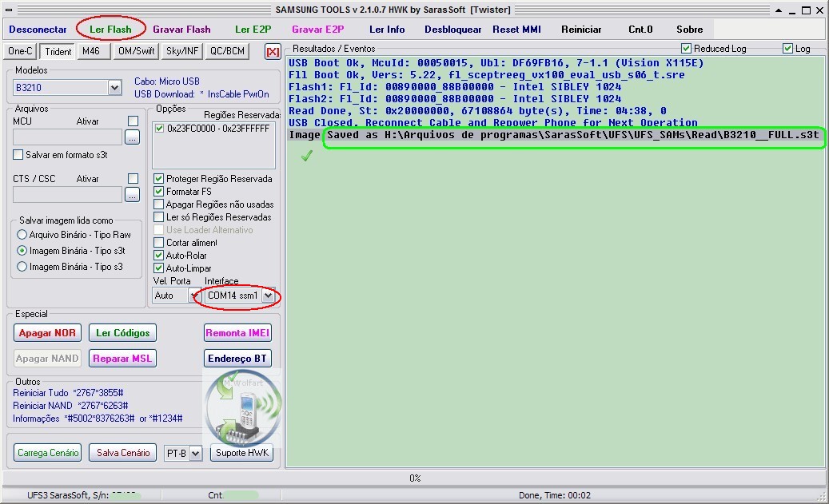Click Ler Flash in top menu

pos(110,30)
